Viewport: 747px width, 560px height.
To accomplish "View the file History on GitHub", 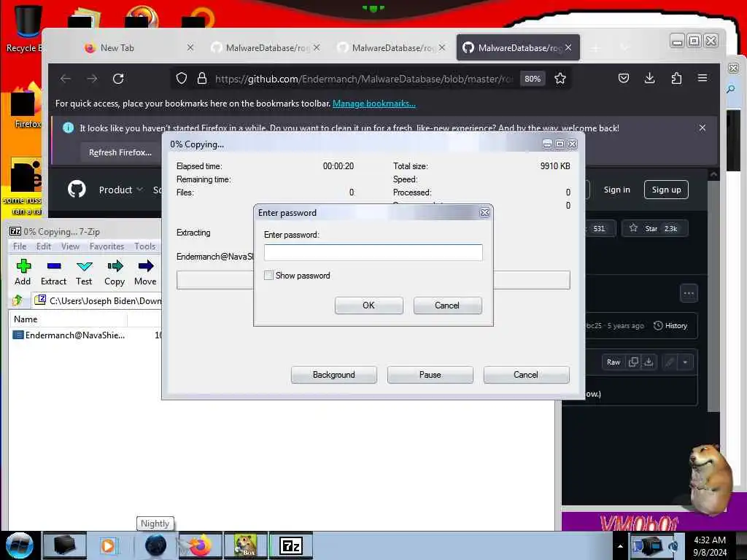I will (670, 326).
